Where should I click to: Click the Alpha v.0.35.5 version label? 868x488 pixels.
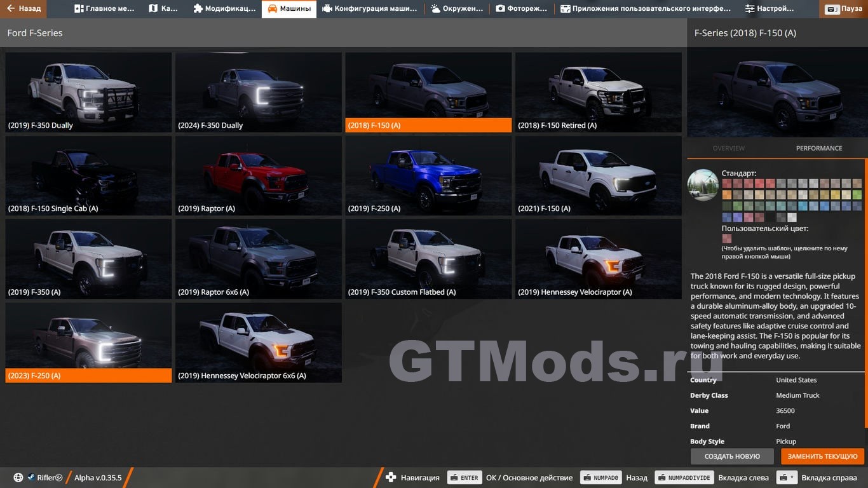click(x=98, y=478)
